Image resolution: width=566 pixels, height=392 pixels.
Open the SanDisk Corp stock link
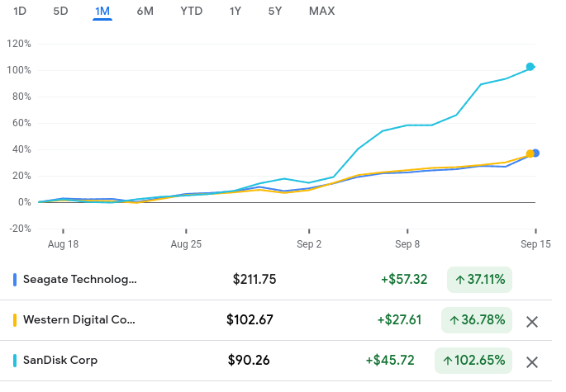60,361
